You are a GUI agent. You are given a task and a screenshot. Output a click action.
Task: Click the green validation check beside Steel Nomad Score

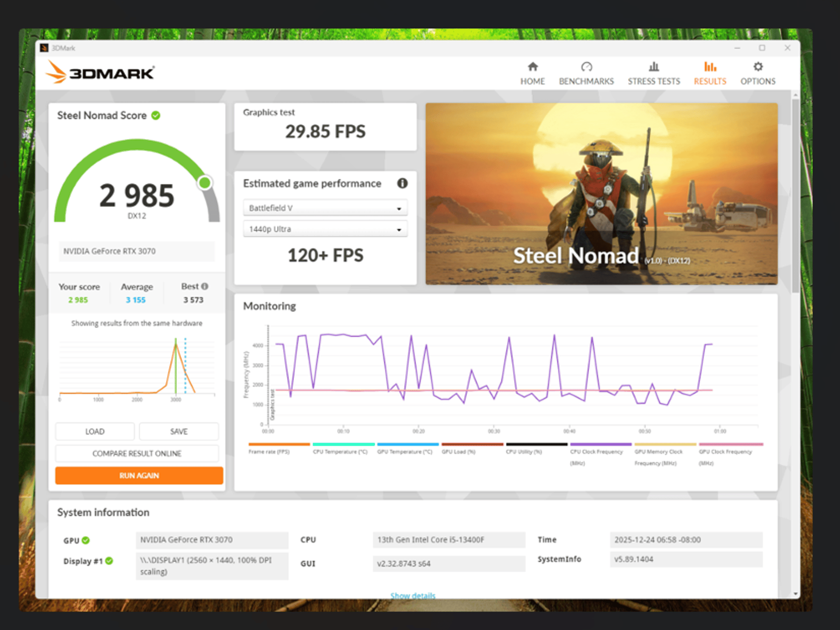point(155,116)
